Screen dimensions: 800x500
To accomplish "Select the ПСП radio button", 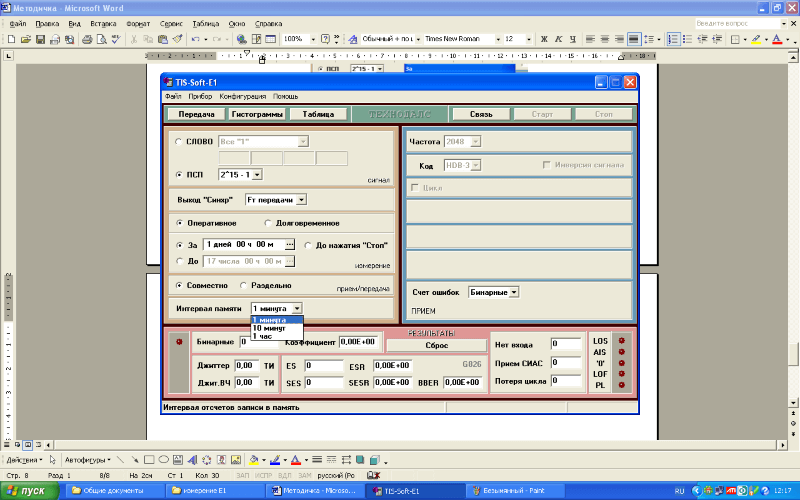I will coord(179,174).
